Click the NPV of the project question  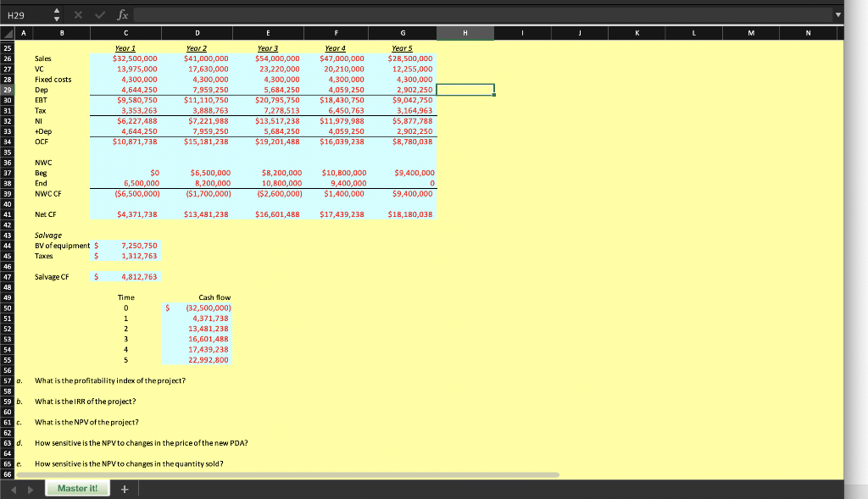[x=87, y=422]
